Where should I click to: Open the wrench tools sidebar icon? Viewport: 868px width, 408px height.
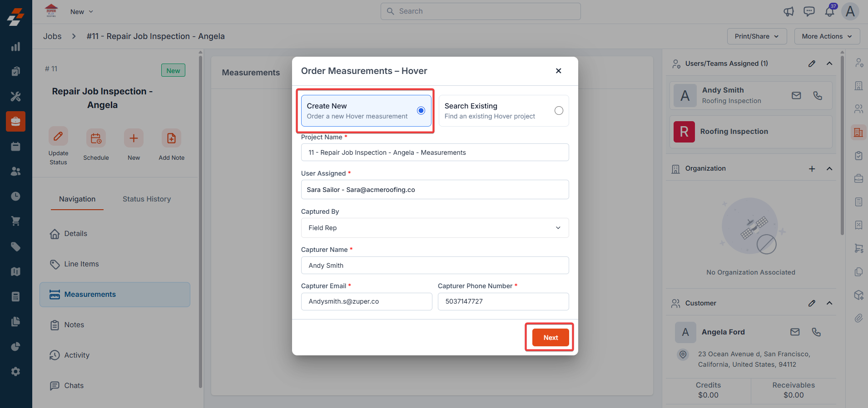15,96
